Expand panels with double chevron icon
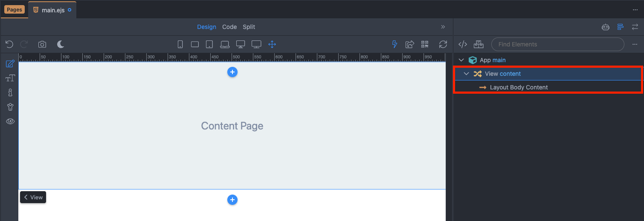Viewport: 644px width, 221px height. pos(443,27)
